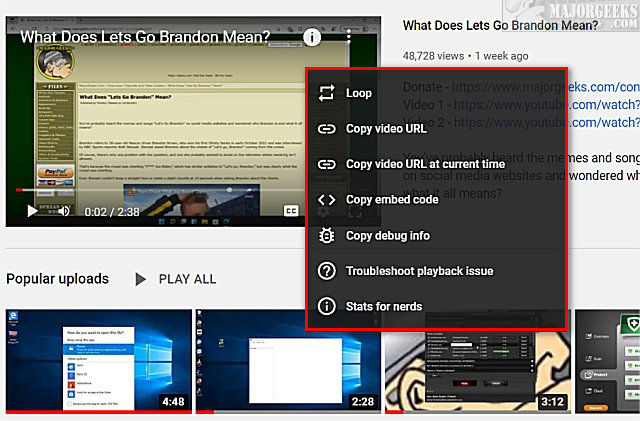
Task: Open the Video 2 youtube link
Action: click(547, 123)
